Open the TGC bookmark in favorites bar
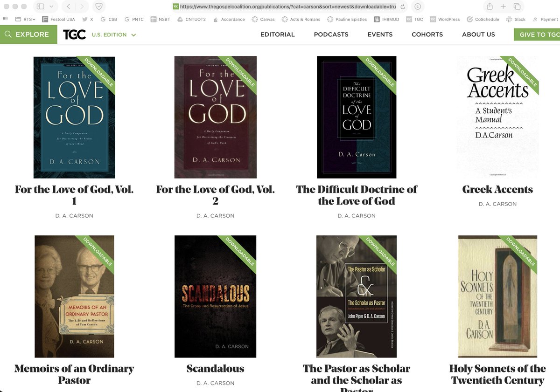This screenshot has height=392, width=560. (414, 19)
